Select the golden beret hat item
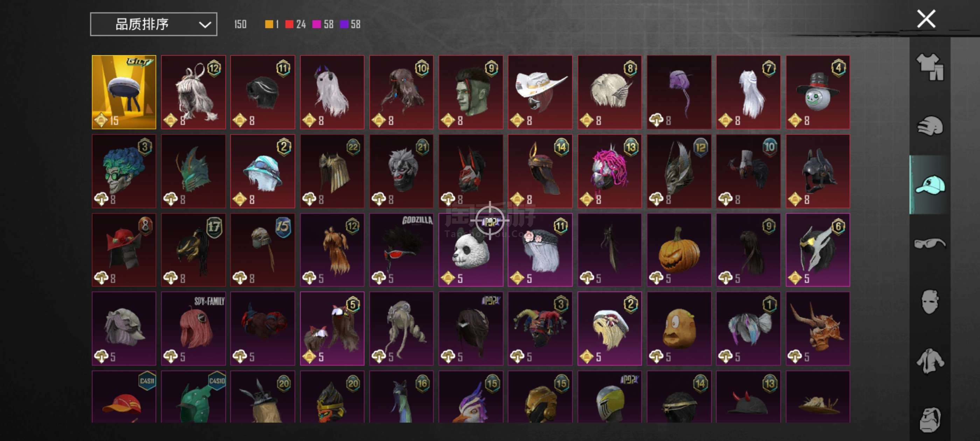This screenshot has height=441, width=980. point(124,92)
